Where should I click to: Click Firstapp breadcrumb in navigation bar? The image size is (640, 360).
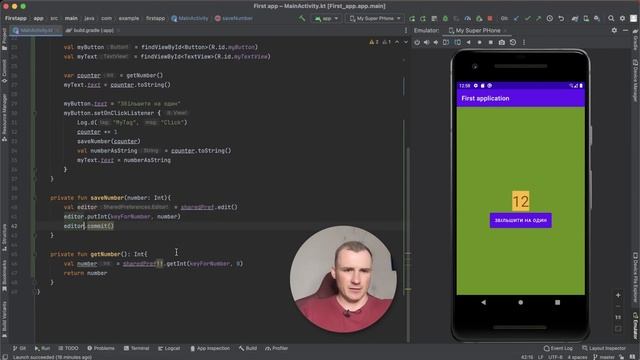pyautogui.click(x=16, y=18)
